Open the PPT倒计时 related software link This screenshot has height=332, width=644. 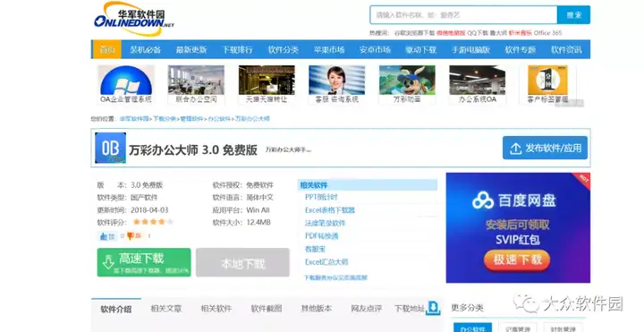(321, 197)
